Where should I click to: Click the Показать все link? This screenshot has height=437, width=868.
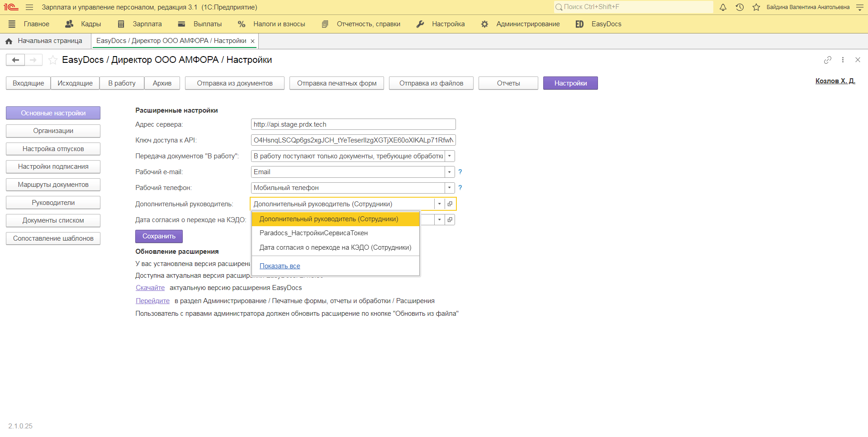(x=280, y=266)
